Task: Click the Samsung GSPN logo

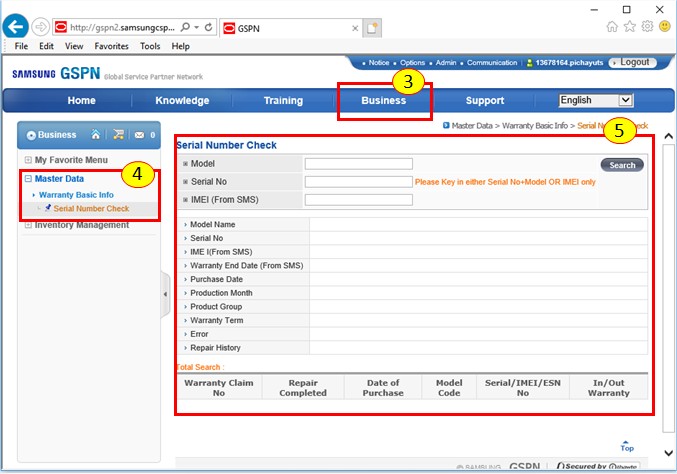Action: tap(57, 73)
